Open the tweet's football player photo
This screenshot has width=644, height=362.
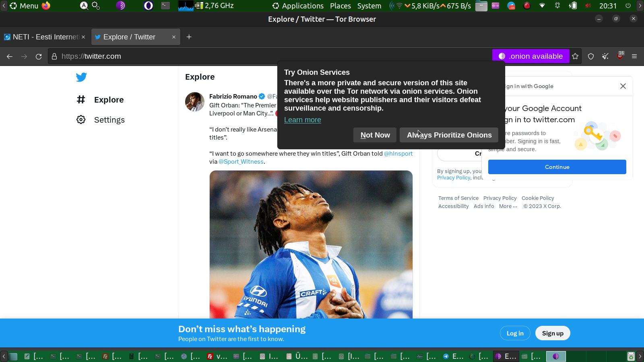(311, 245)
